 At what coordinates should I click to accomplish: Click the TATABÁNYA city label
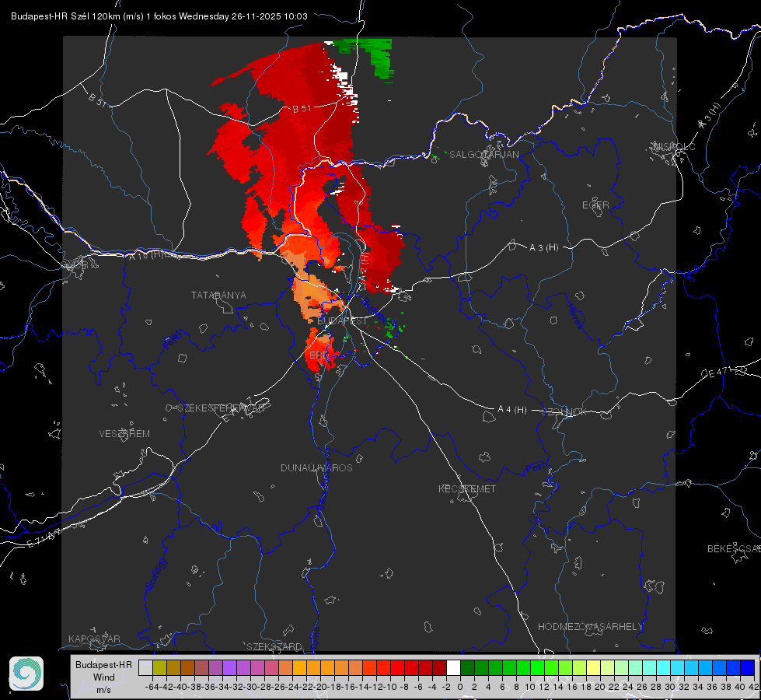(x=218, y=296)
